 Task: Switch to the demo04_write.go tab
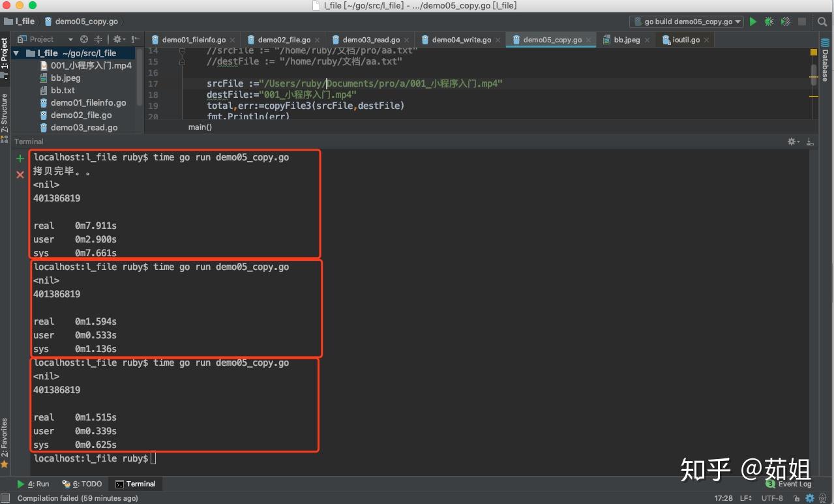click(x=461, y=40)
